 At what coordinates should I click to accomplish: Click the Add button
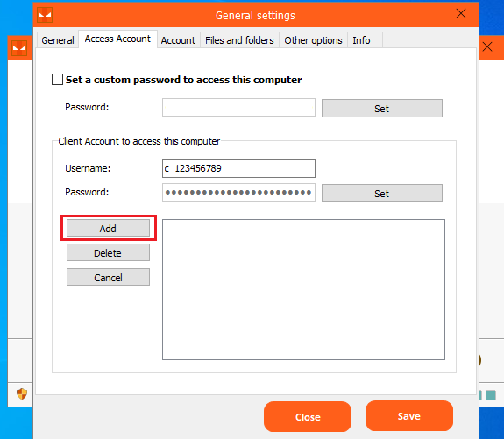108,228
